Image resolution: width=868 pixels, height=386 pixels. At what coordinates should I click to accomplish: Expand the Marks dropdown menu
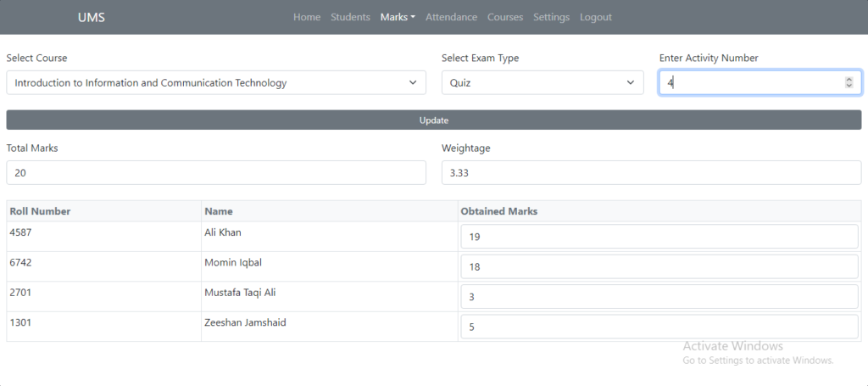tap(398, 17)
